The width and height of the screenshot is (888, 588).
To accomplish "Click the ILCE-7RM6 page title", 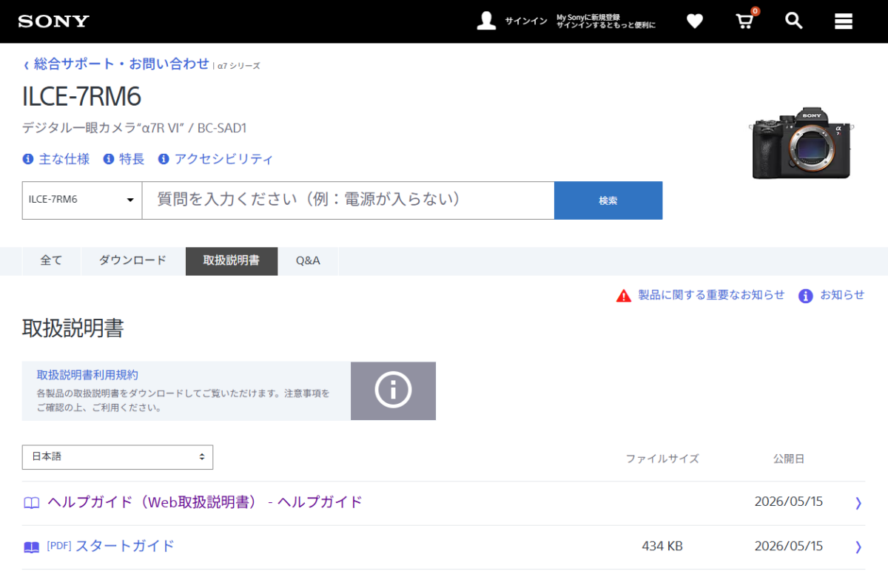I will [x=81, y=96].
